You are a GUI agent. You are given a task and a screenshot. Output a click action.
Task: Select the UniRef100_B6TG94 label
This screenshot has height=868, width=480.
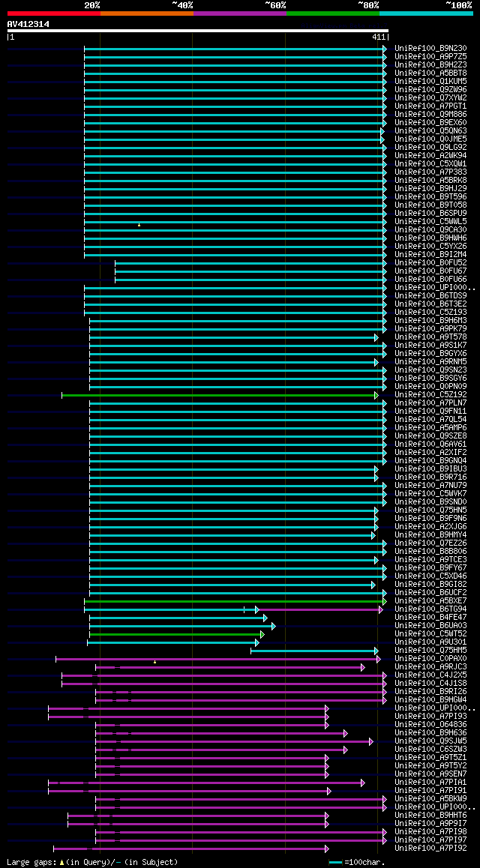tap(430, 609)
